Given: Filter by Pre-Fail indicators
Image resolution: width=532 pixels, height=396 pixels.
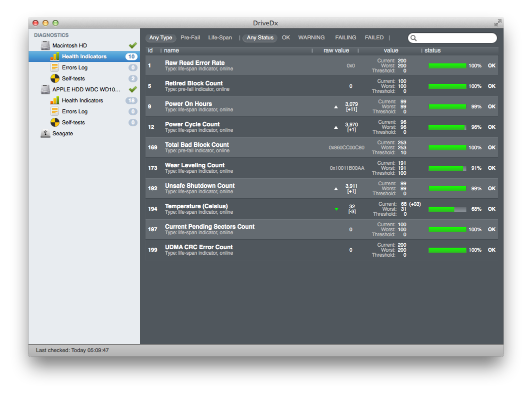Looking at the screenshot, I should coord(190,37).
